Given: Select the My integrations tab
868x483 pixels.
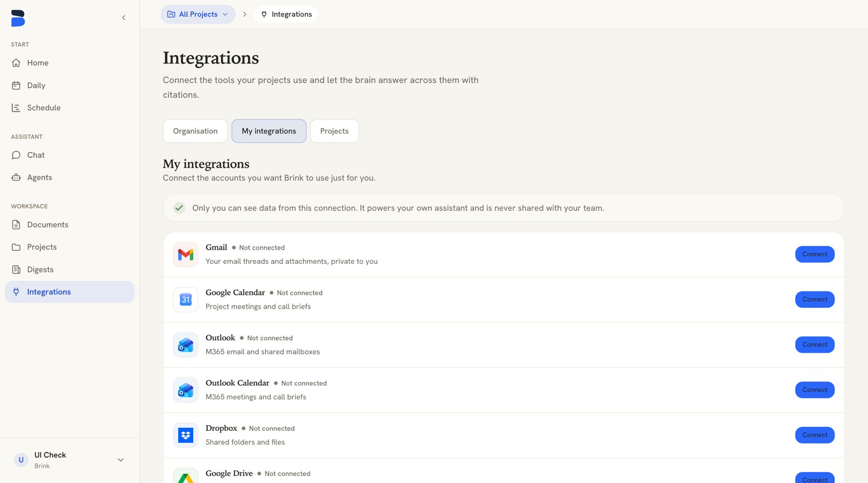Looking at the screenshot, I should pos(269,131).
